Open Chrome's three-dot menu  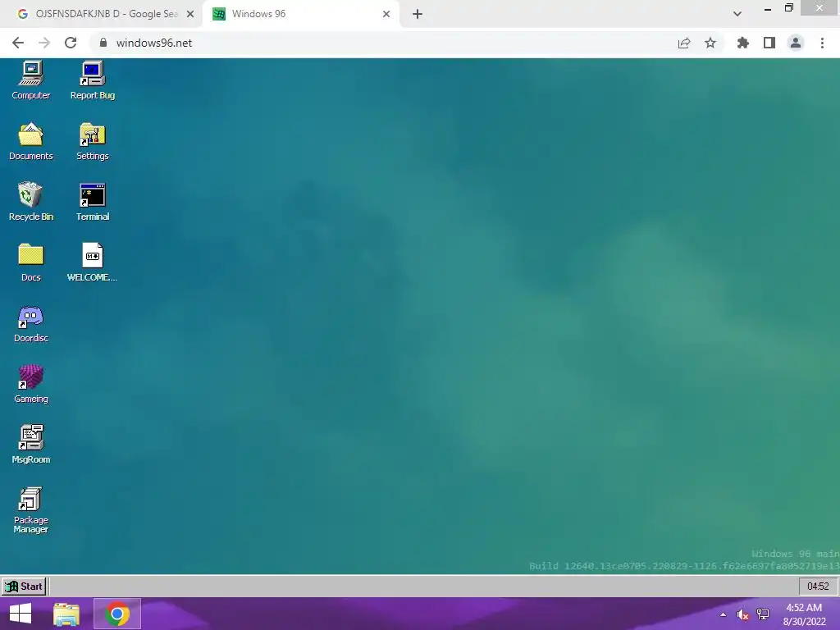[x=822, y=43]
